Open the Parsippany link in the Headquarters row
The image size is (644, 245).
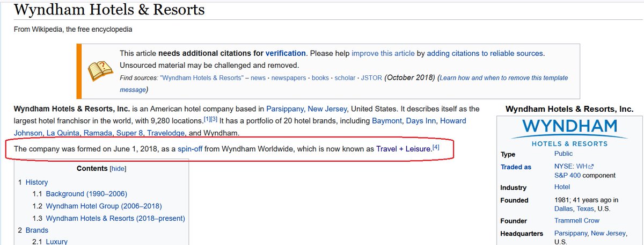(570, 233)
